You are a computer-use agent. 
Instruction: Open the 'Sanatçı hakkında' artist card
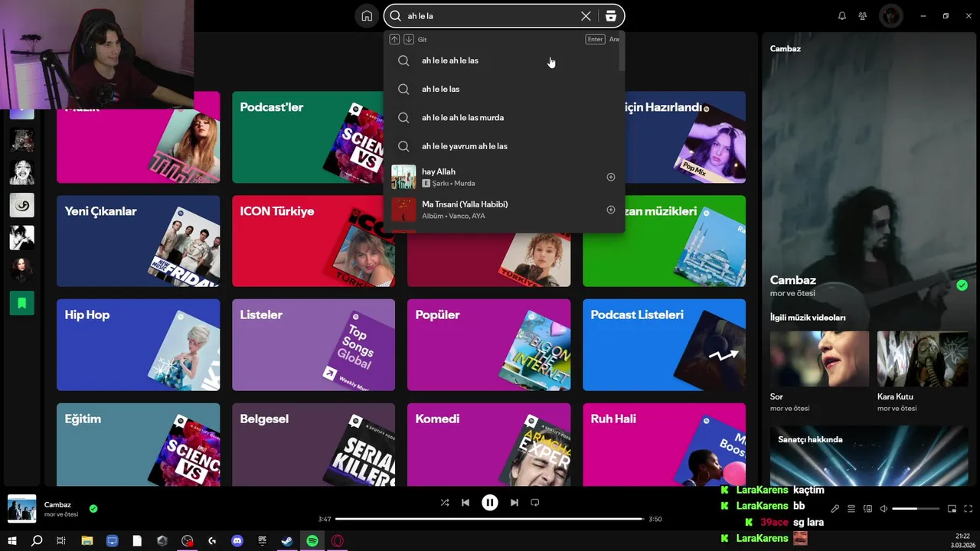[869, 455]
